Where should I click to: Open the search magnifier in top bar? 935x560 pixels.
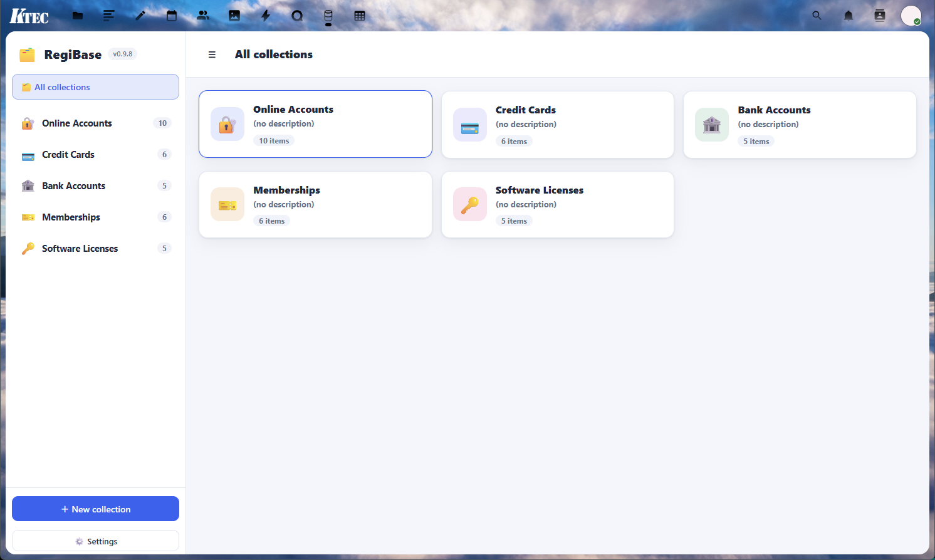(817, 16)
